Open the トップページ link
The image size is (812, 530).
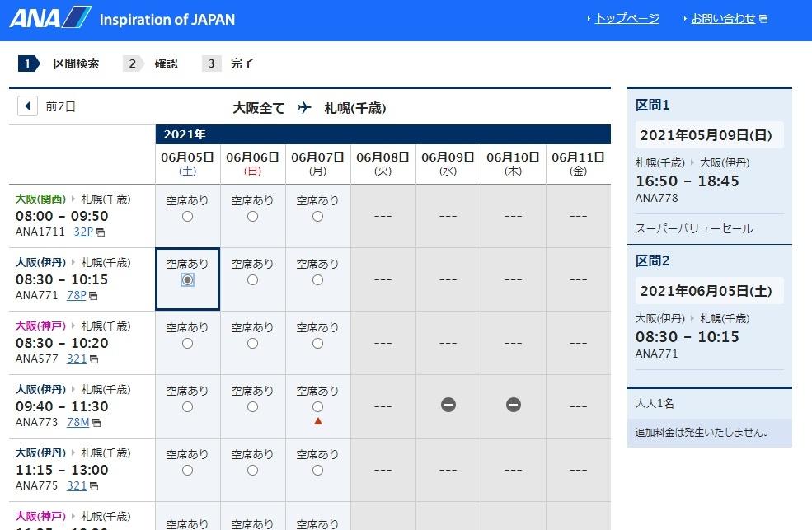point(627,18)
